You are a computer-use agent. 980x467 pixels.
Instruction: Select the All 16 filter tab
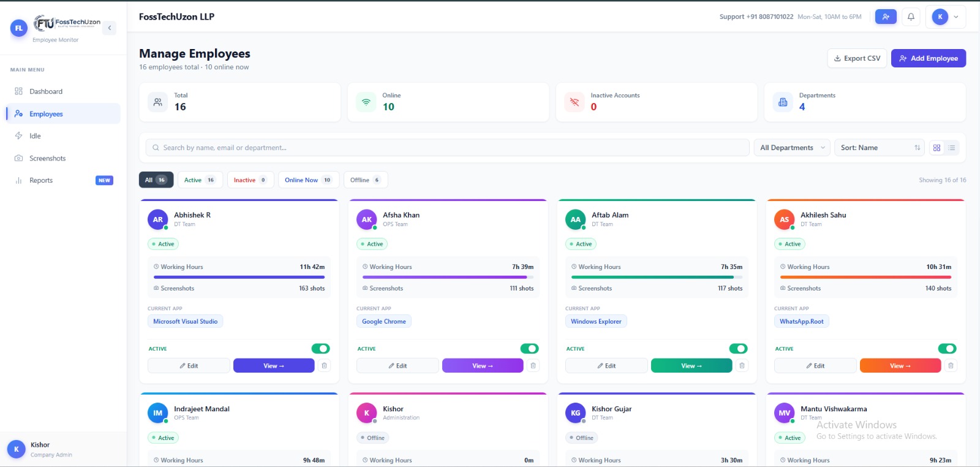(x=156, y=180)
